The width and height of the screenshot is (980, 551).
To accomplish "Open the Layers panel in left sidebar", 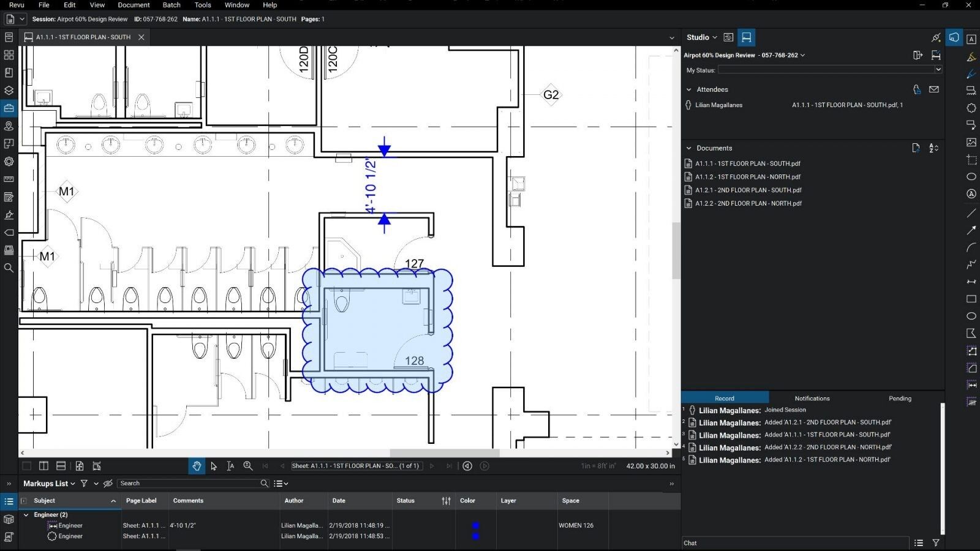I will 9,90.
